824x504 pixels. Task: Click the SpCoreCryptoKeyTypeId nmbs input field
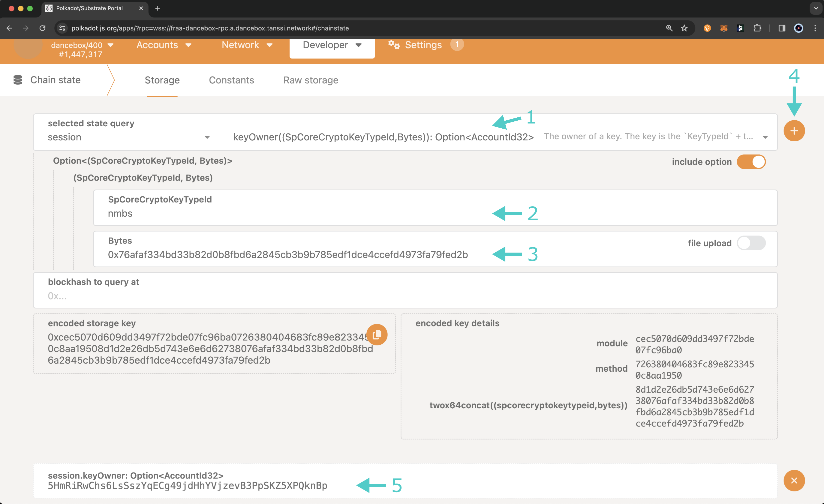[435, 208]
